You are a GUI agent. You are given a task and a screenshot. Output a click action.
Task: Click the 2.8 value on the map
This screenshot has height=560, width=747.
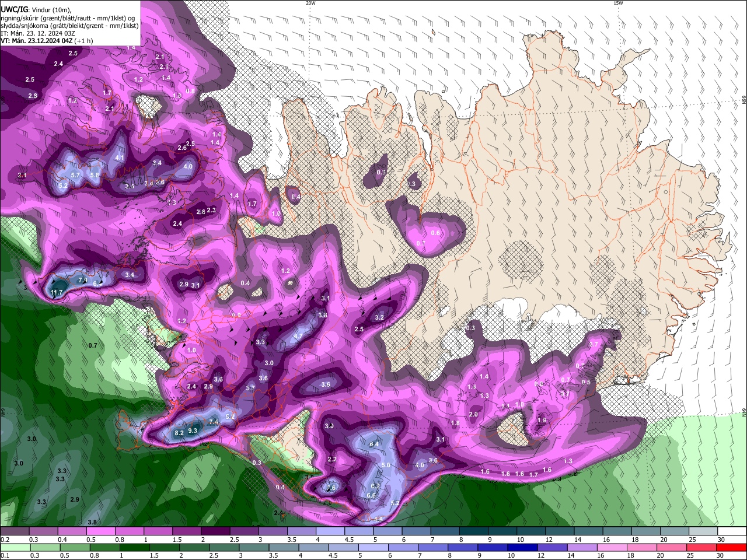tap(32, 96)
